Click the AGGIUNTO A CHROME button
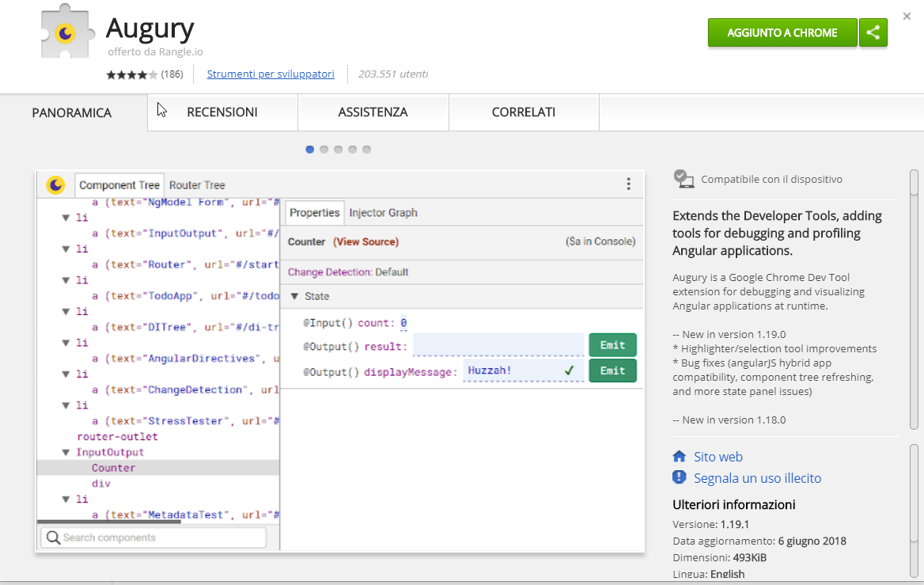Viewport: 924px width, 585px height. pos(782,32)
